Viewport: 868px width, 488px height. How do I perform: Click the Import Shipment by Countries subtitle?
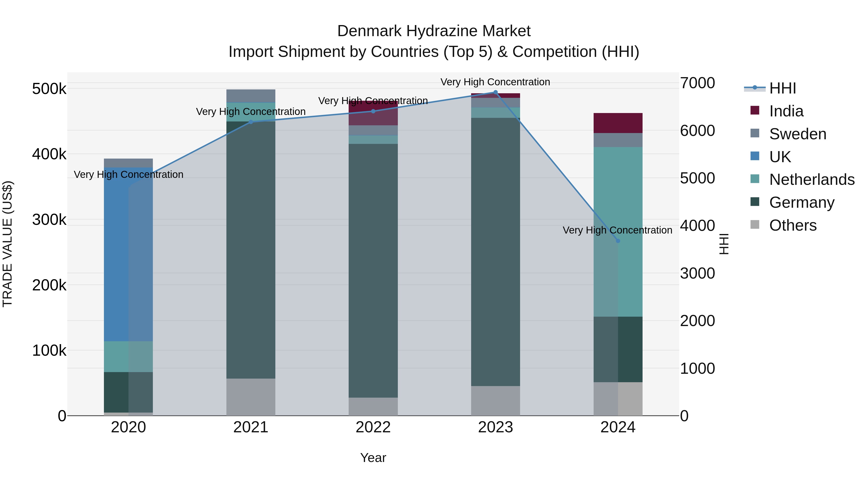[434, 52]
